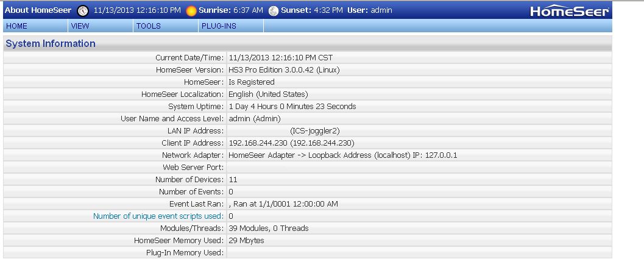Viewport: 644px width, 273px height.
Task: Click the Current Date/Time label
Action: click(x=189, y=58)
